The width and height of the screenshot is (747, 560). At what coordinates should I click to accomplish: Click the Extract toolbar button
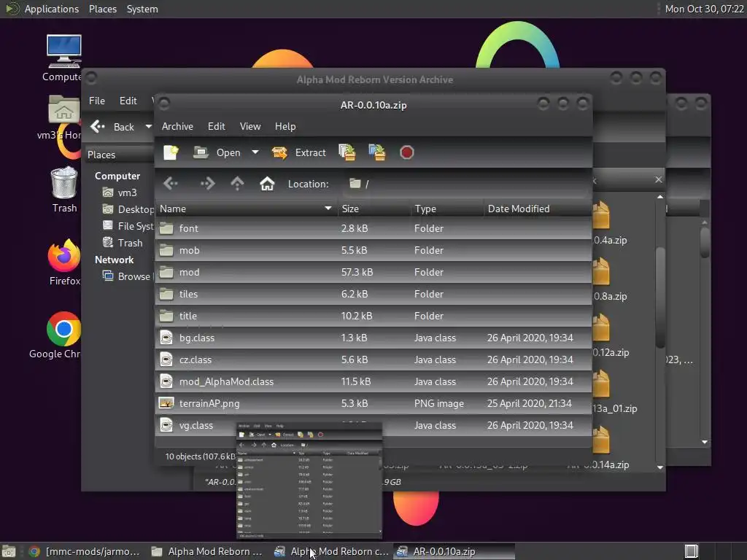[298, 153]
